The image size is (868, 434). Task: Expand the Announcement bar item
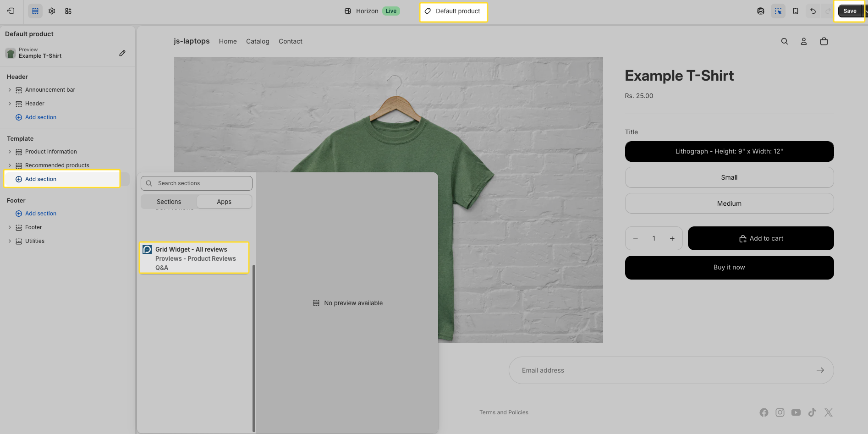[x=10, y=89]
